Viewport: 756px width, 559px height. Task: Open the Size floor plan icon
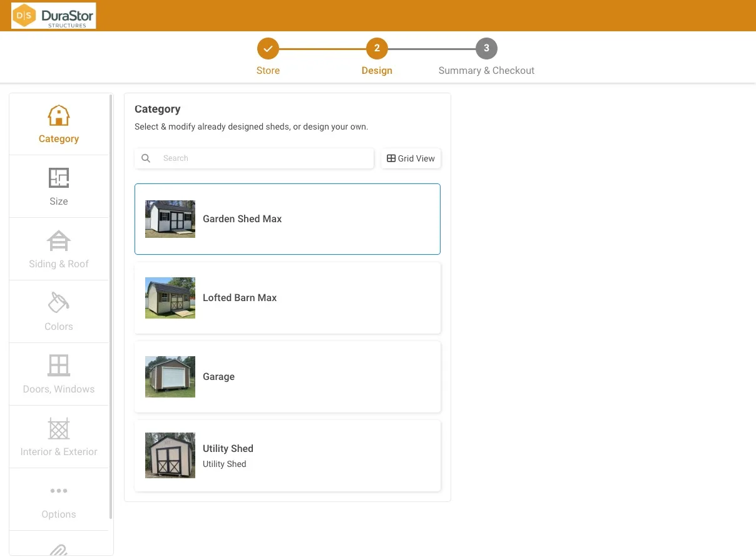tap(59, 178)
